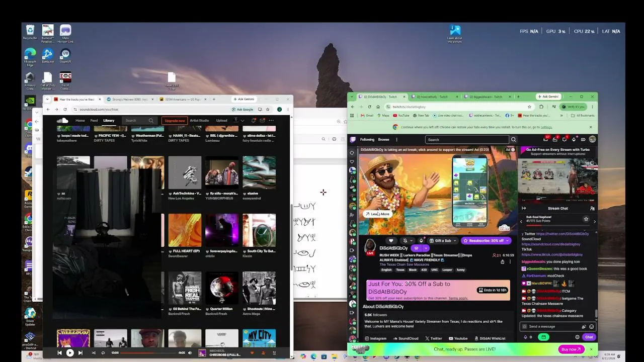Open SoundCloud three-dots more menu
This screenshot has width=644, height=362.
tap(271, 121)
